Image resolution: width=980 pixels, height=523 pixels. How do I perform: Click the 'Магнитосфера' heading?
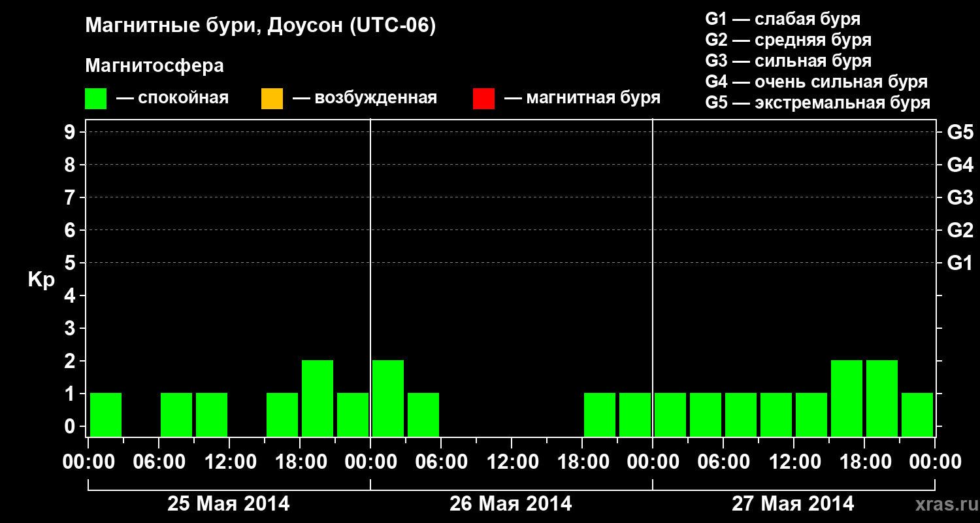(154, 66)
